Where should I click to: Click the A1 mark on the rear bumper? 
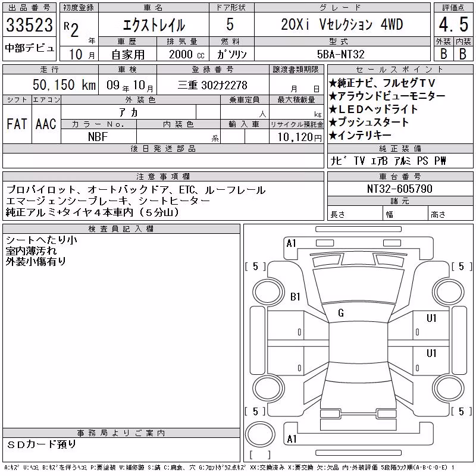click(x=292, y=439)
